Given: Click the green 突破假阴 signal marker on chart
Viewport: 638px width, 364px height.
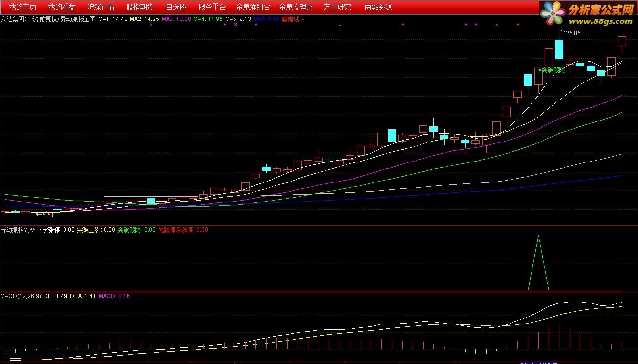Looking at the screenshot, I should 553,70.
